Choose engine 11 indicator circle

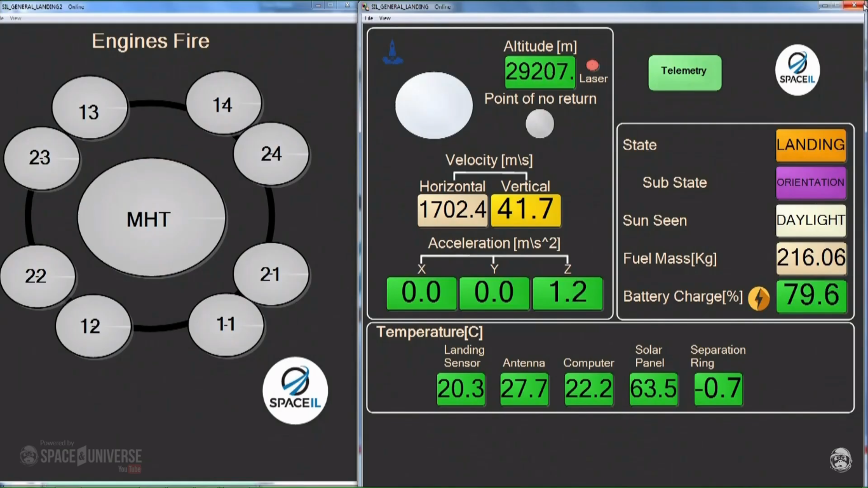coord(226,325)
